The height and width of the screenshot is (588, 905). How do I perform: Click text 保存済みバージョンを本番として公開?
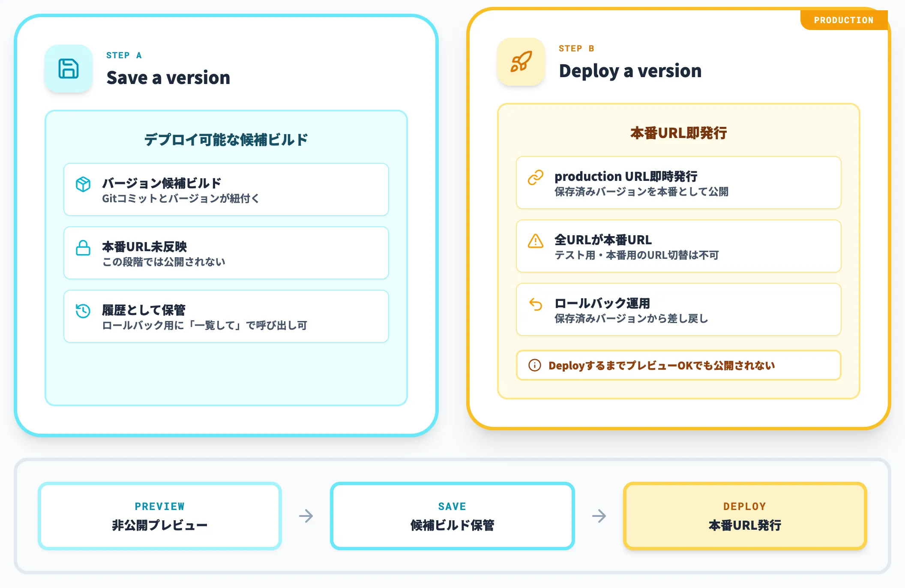tap(641, 192)
